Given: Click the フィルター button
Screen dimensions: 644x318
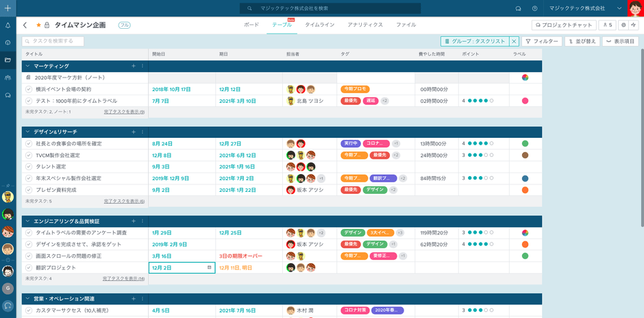Looking at the screenshot, I should pyautogui.click(x=541, y=42).
